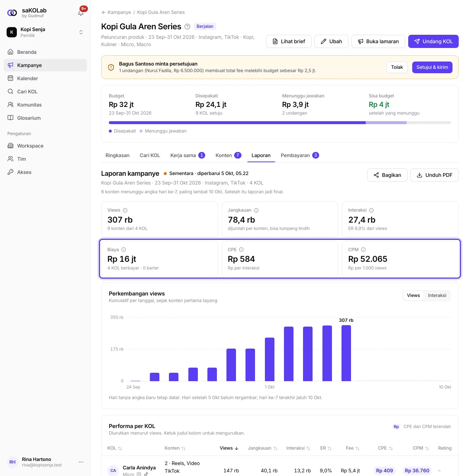Switch to the Pembayaran tab

tap(300, 155)
